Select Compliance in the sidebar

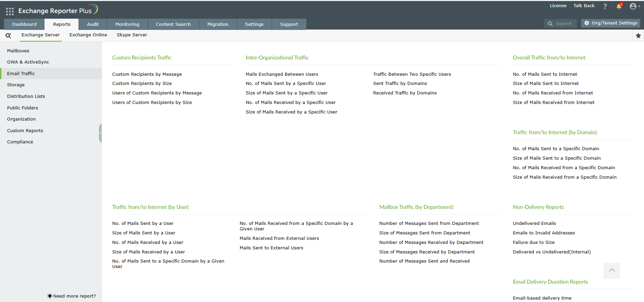coord(51,142)
